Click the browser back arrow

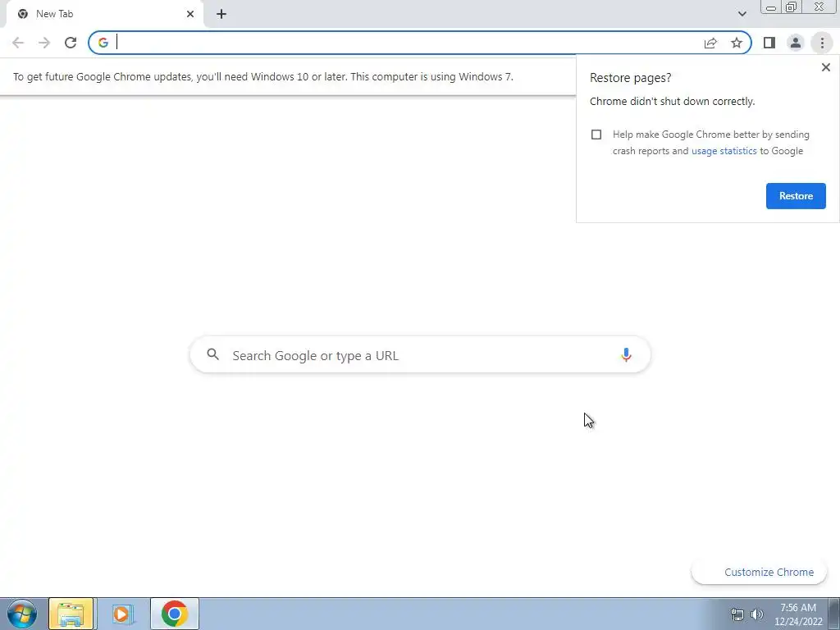click(x=18, y=43)
